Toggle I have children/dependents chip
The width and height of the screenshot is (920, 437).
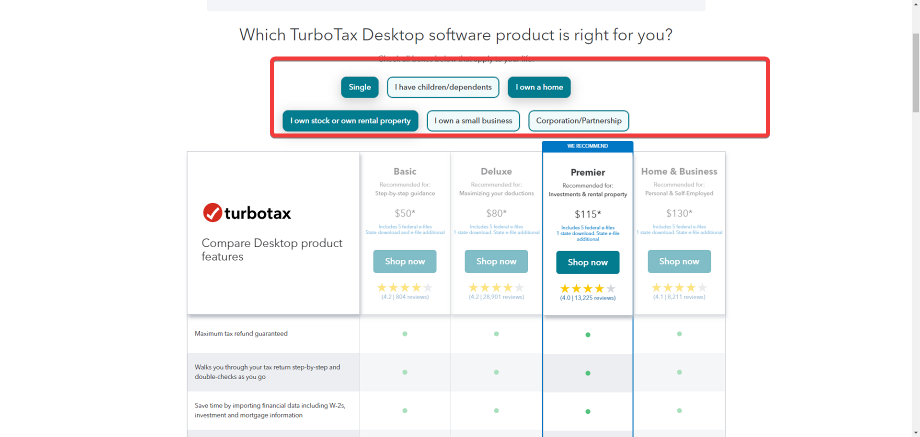(x=443, y=87)
